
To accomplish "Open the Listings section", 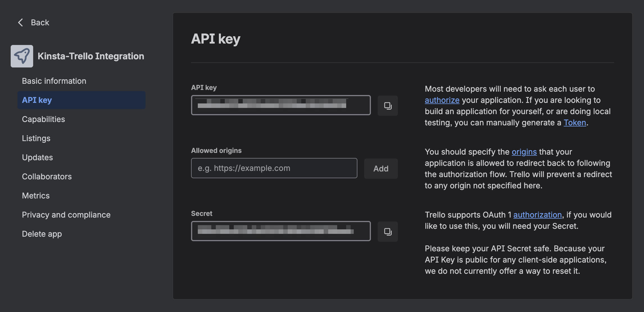I will click(36, 138).
